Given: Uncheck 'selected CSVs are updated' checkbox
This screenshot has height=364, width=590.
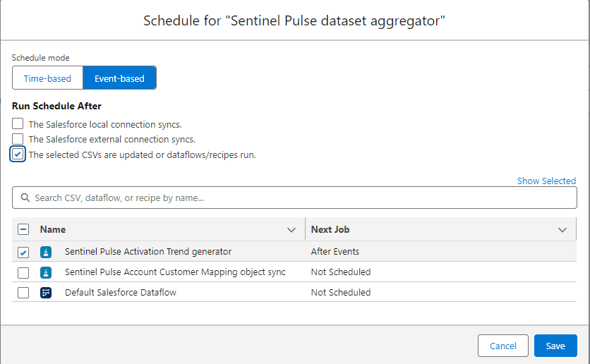Looking at the screenshot, I should click(18, 154).
